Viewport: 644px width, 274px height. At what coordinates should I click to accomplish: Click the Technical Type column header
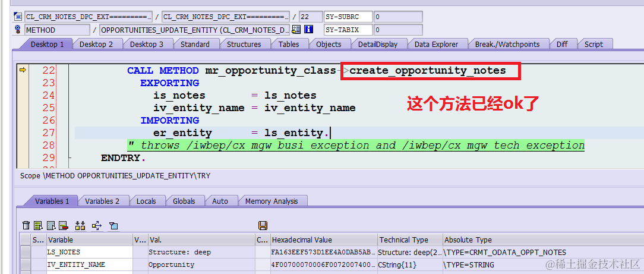point(411,240)
